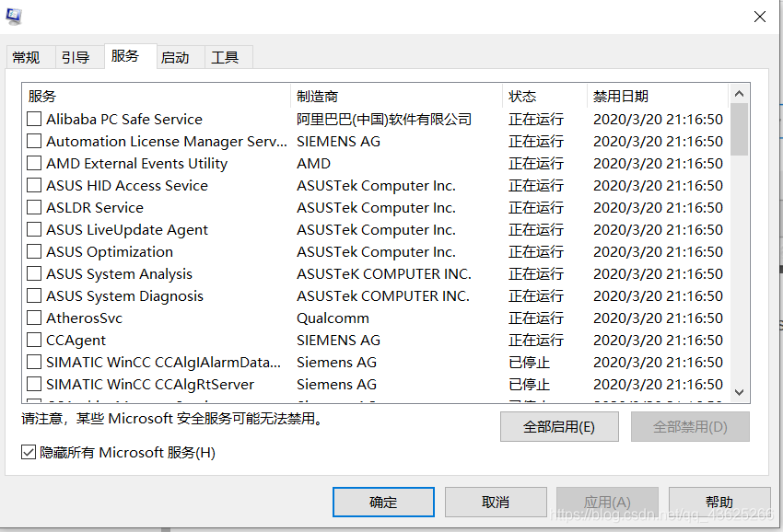Click the 取消 button
This screenshot has width=783, height=532.
tap(496, 502)
